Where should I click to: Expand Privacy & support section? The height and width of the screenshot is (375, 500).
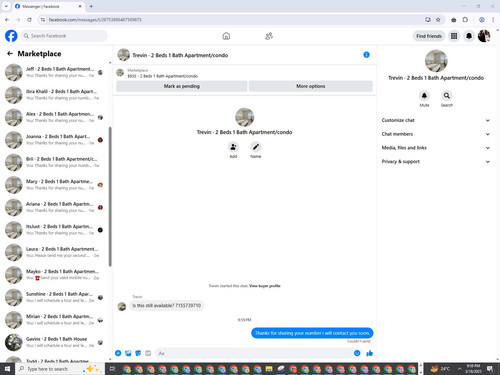436,161
